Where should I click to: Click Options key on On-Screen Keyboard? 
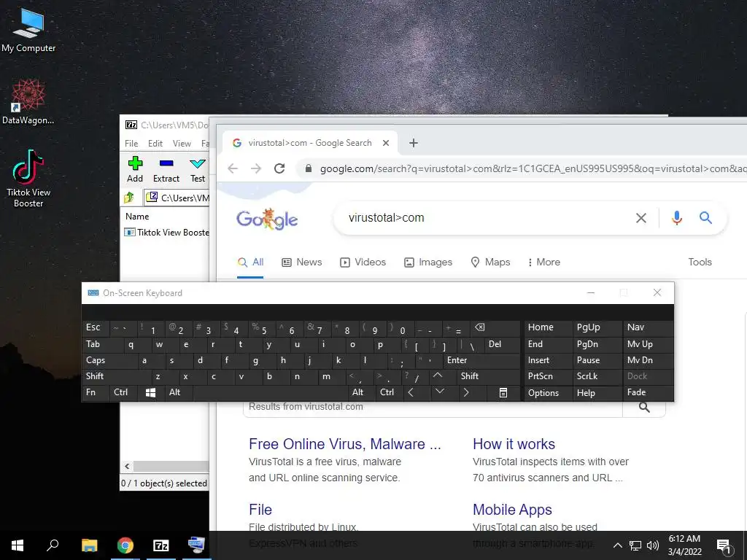point(548,392)
